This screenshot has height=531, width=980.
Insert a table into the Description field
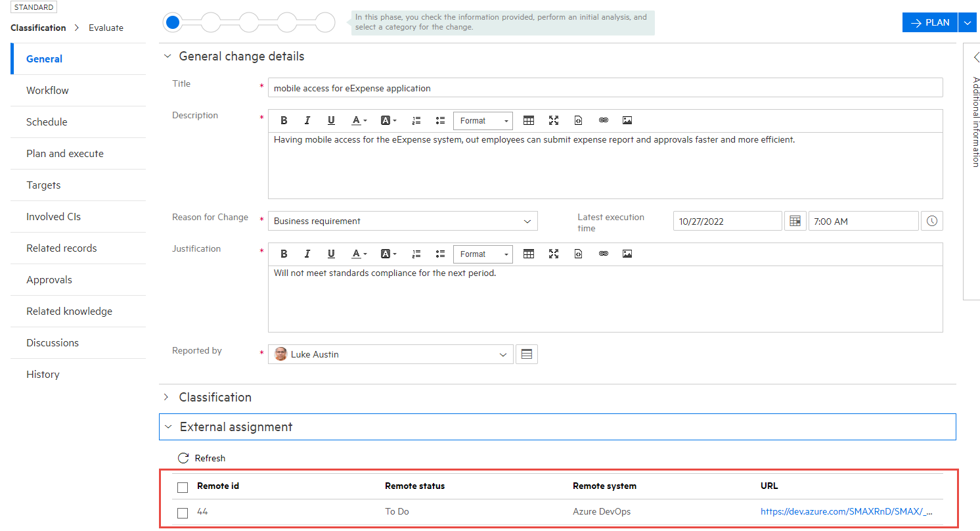529,120
